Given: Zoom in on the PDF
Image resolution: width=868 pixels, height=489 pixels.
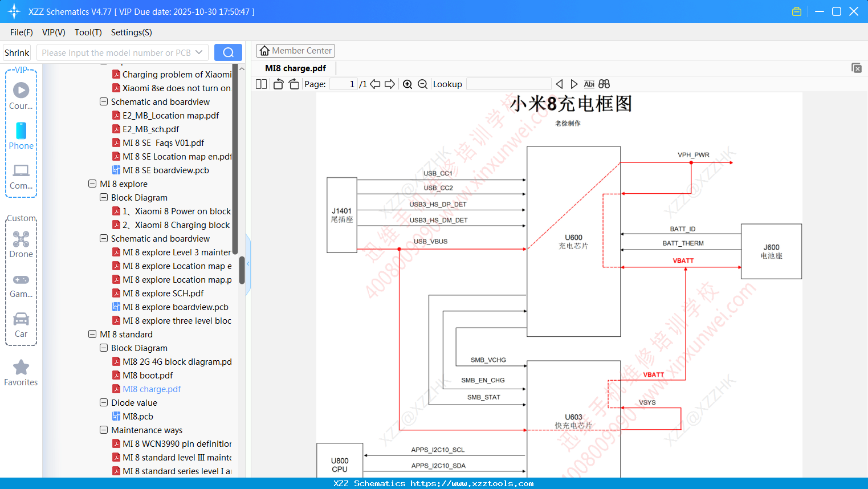Looking at the screenshot, I should tap(407, 84).
